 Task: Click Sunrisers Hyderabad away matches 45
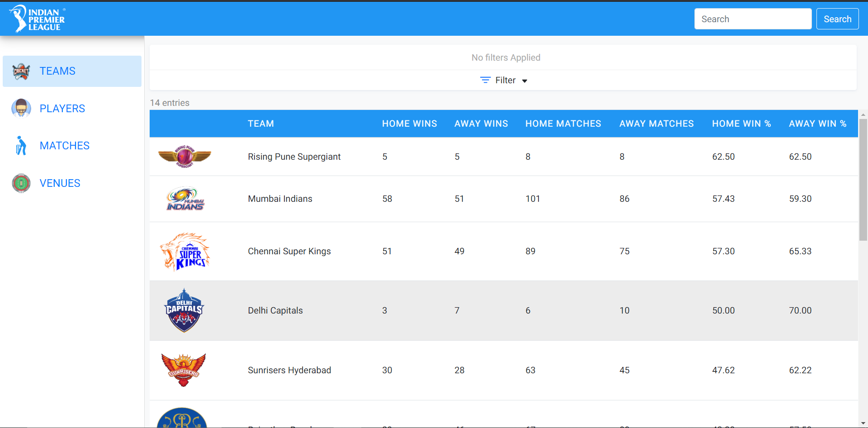pyautogui.click(x=624, y=370)
